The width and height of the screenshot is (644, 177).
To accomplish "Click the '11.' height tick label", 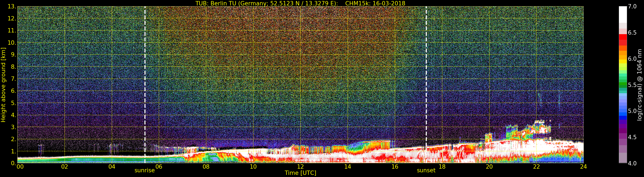I will (x=12, y=31).
